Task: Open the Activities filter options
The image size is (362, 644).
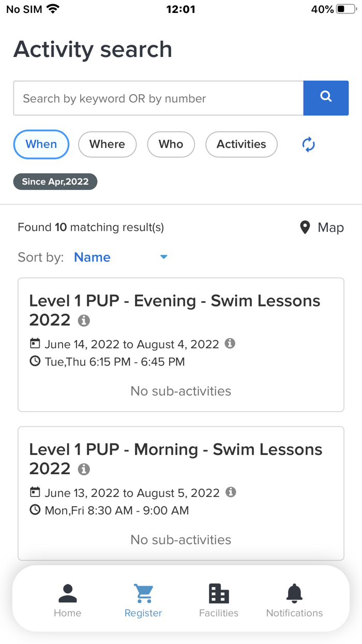Action: [x=242, y=144]
